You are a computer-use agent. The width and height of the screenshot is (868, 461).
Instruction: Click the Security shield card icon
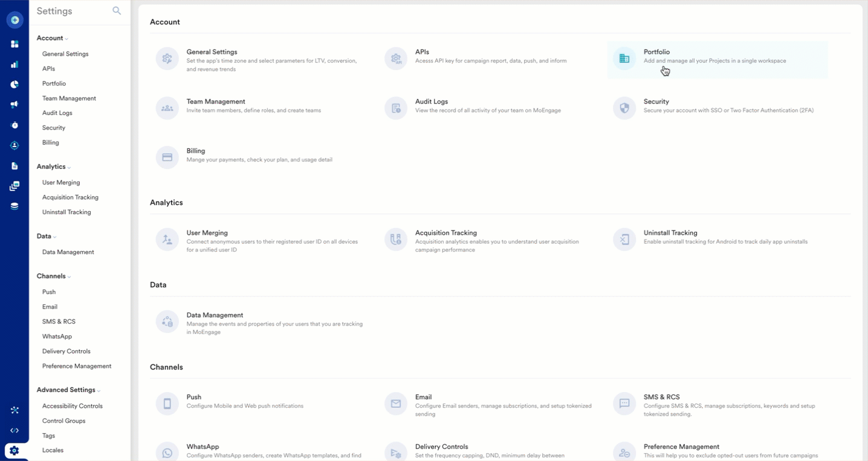[x=624, y=108]
